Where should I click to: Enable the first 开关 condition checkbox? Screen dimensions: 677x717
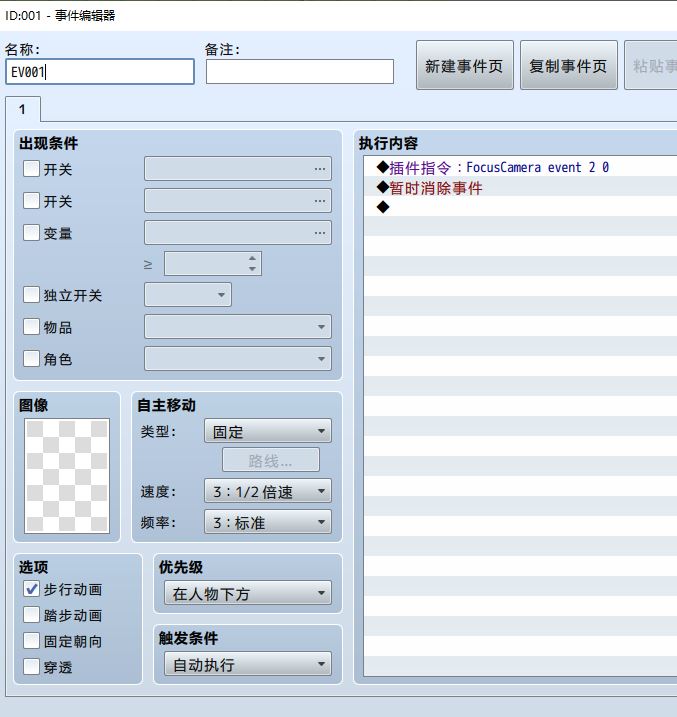pos(31,169)
